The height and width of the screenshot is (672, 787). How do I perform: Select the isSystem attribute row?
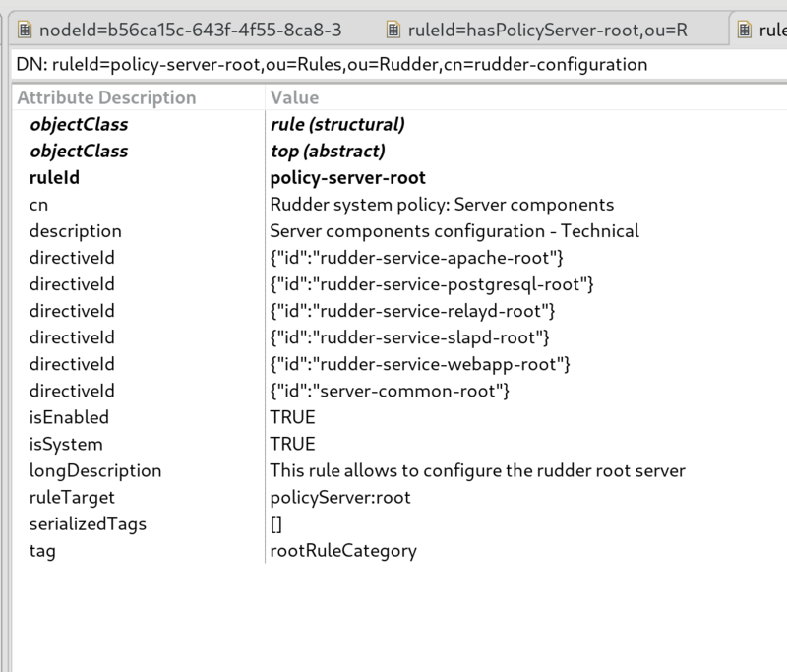click(x=399, y=444)
